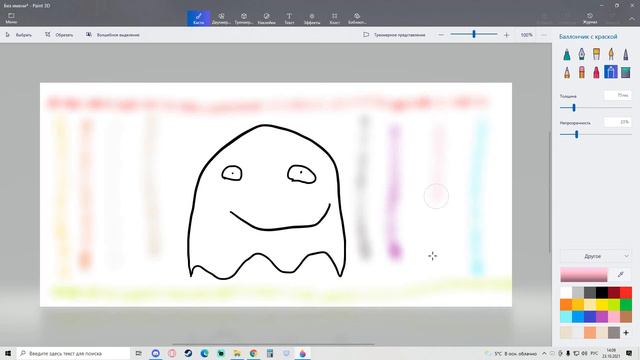The image size is (640, 360).
Task: Choose the light cyan color swatch
Action: [566, 316]
